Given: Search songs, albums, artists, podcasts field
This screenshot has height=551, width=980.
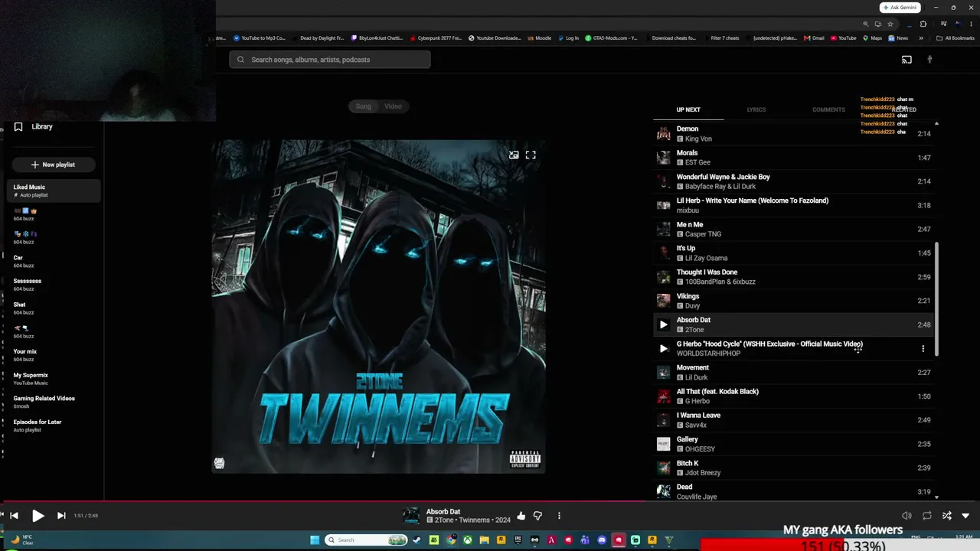Looking at the screenshot, I should (x=330, y=60).
